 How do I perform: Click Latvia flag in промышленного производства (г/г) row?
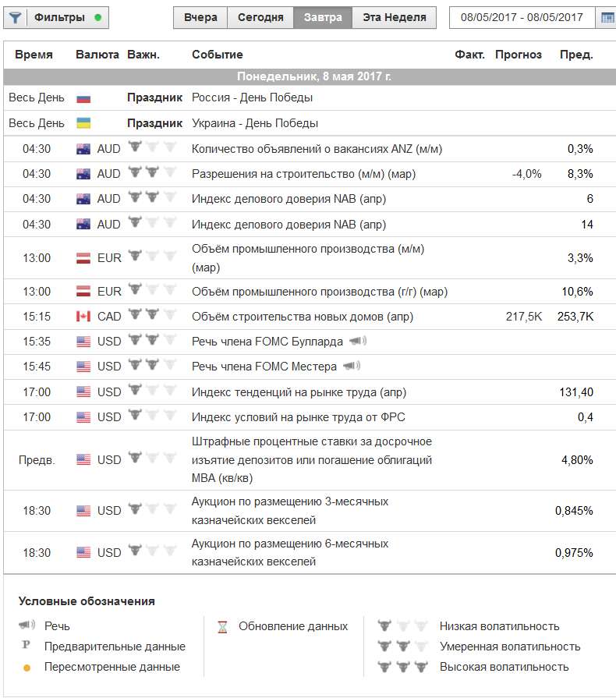[83, 292]
